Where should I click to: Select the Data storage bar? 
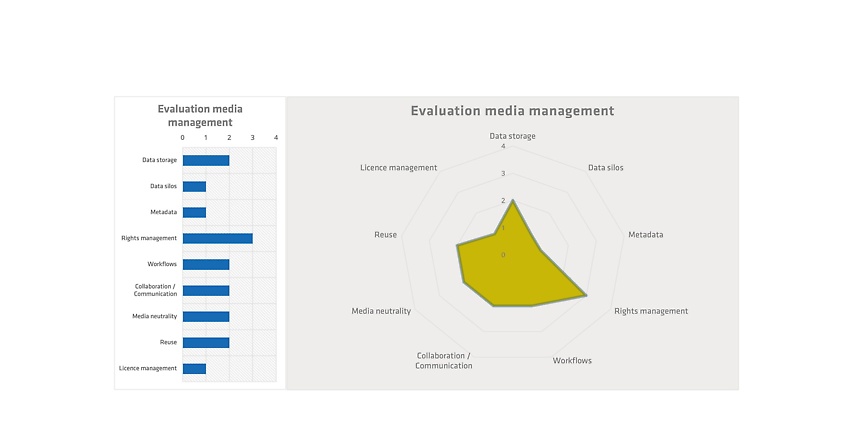pyautogui.click(x=206, y=160)
